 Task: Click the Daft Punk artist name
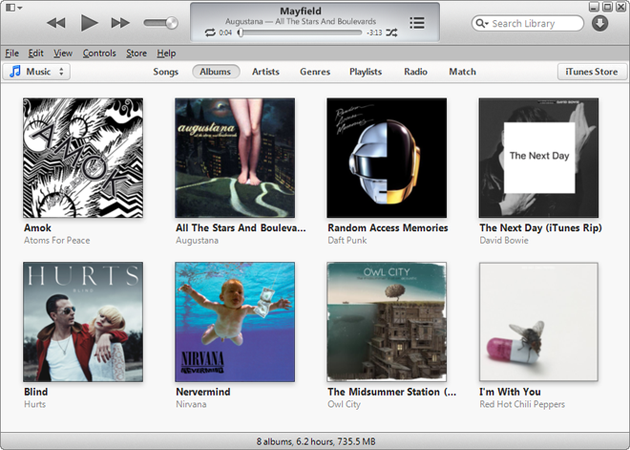click(x=347, y=240)
